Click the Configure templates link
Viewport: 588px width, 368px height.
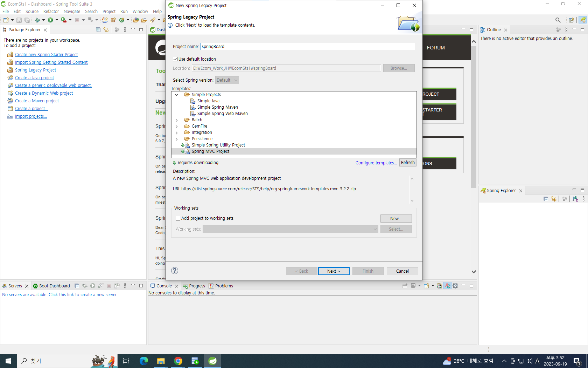click(376, 163)
